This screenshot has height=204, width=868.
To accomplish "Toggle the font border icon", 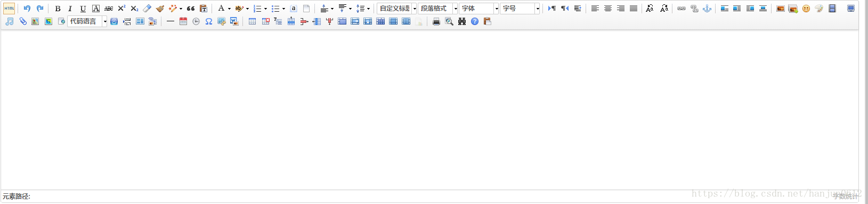I will coord(96,9).
